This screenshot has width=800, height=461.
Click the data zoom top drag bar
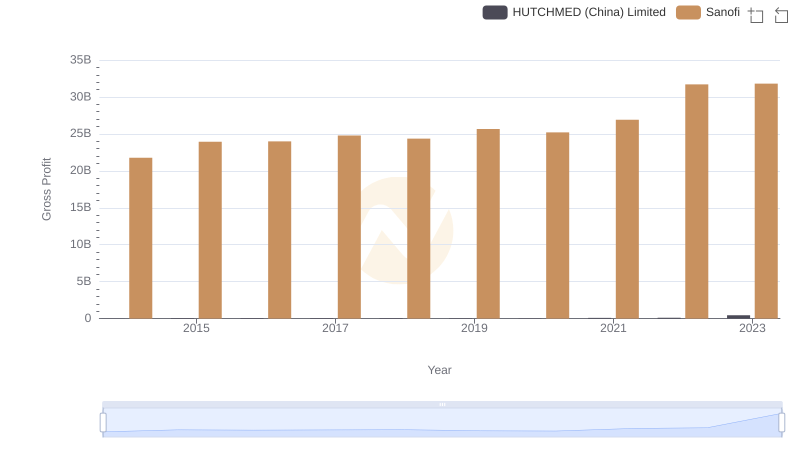click(442, 404)
